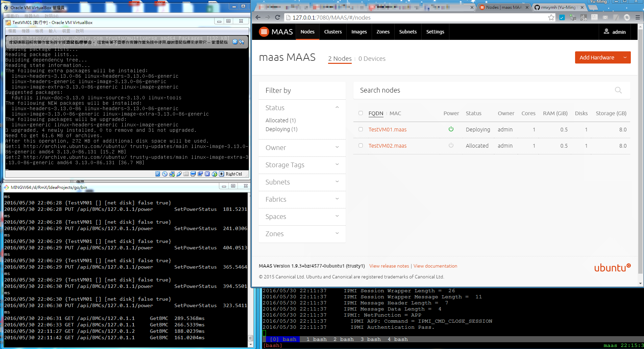Select tmux window 4 bash
Screen dimensions: 644x349
coord(397,339)
